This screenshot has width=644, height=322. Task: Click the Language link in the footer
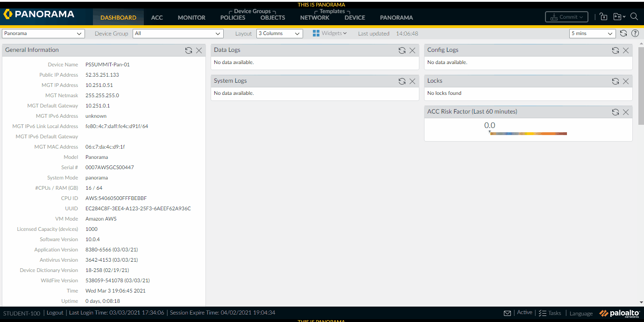coord(581,314)
